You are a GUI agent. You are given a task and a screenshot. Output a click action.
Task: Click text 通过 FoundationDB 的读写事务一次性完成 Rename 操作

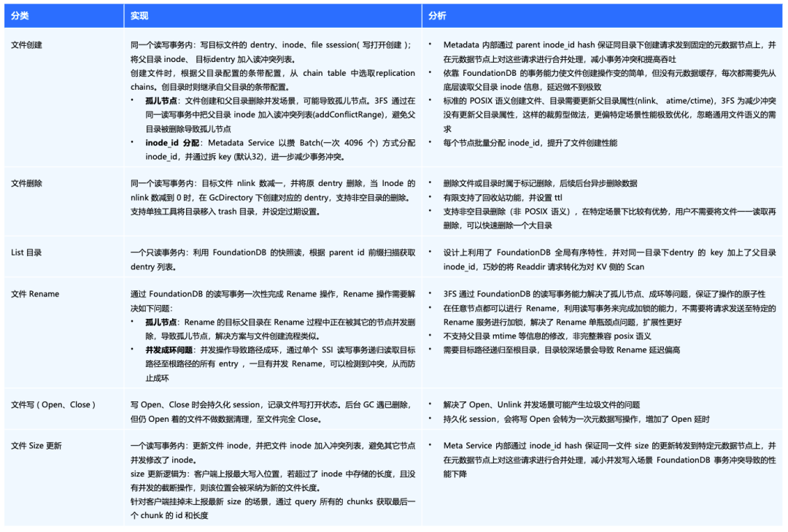click(x=273, y=301)
